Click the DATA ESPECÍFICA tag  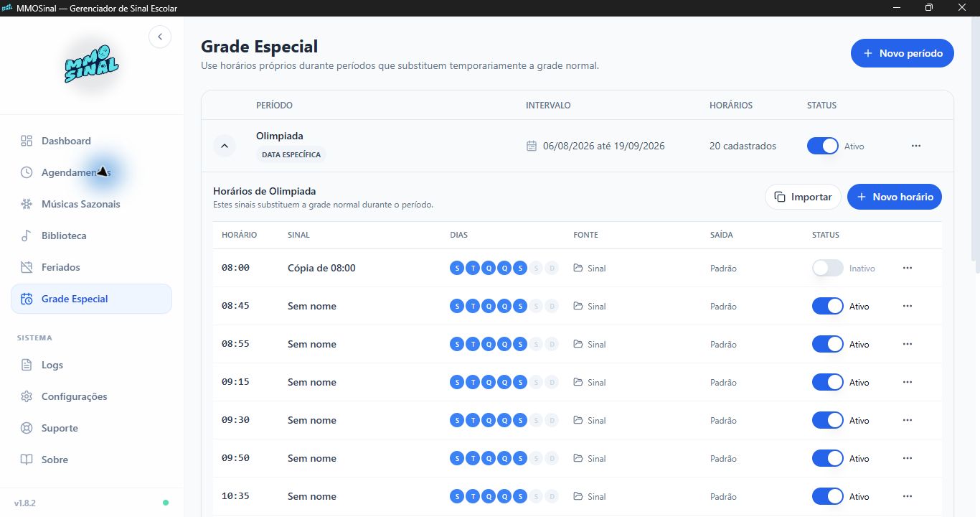[291, 154]
